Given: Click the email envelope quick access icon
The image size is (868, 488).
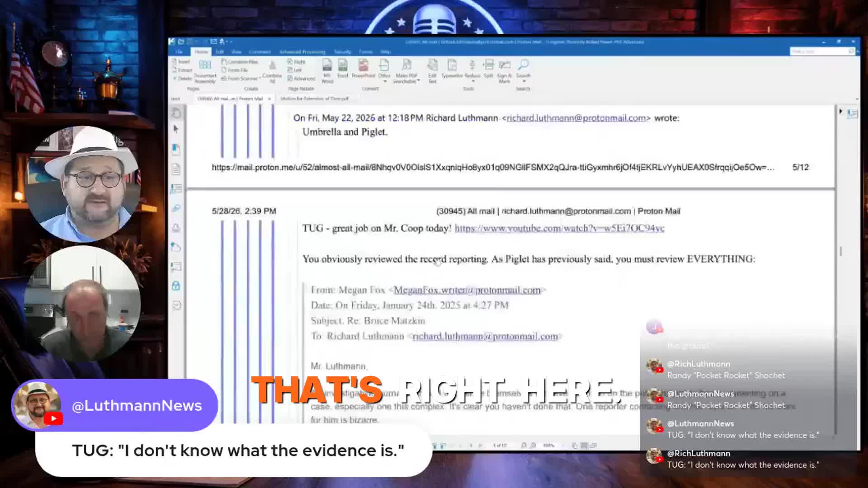Looking at the screenshot, I should [x=213, y=42].
